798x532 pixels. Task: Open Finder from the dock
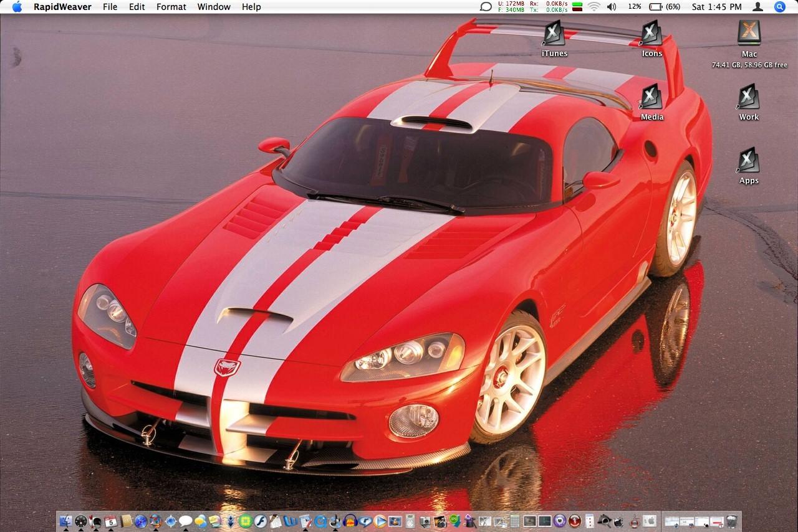click(65, 521)
